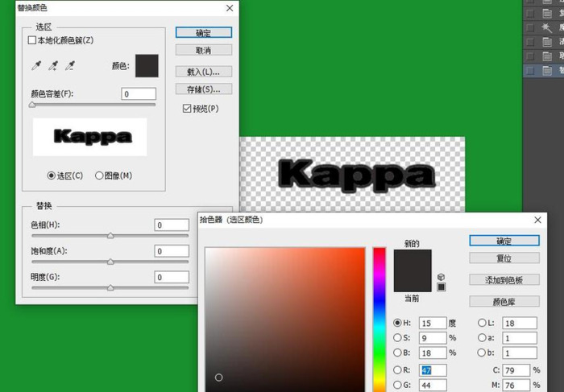The width and height of the screenshot is (564, 392).
Task: Click the 载入(L)... load button
Action: [203, 72]
